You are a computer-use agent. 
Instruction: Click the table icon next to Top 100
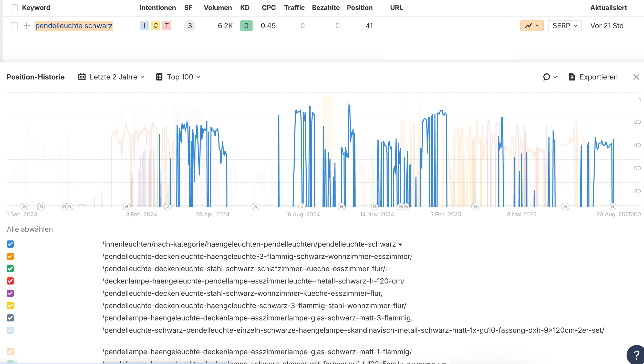tap(159, 77)
